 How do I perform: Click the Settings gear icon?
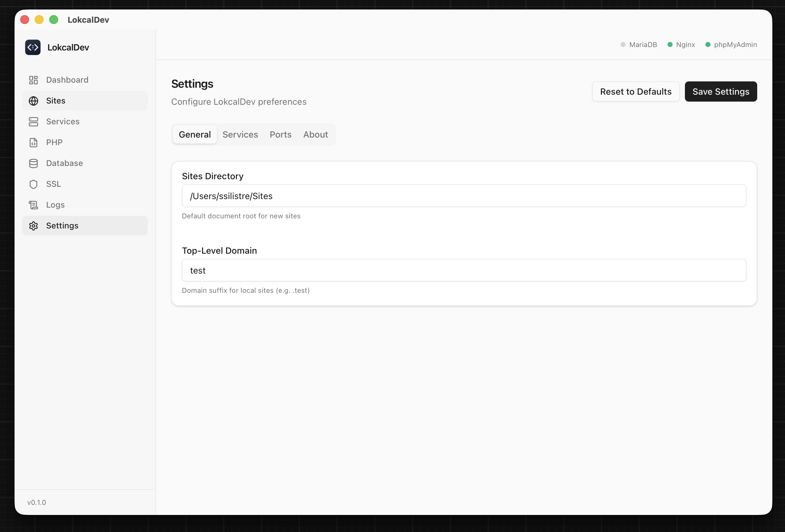click(33, 226)
